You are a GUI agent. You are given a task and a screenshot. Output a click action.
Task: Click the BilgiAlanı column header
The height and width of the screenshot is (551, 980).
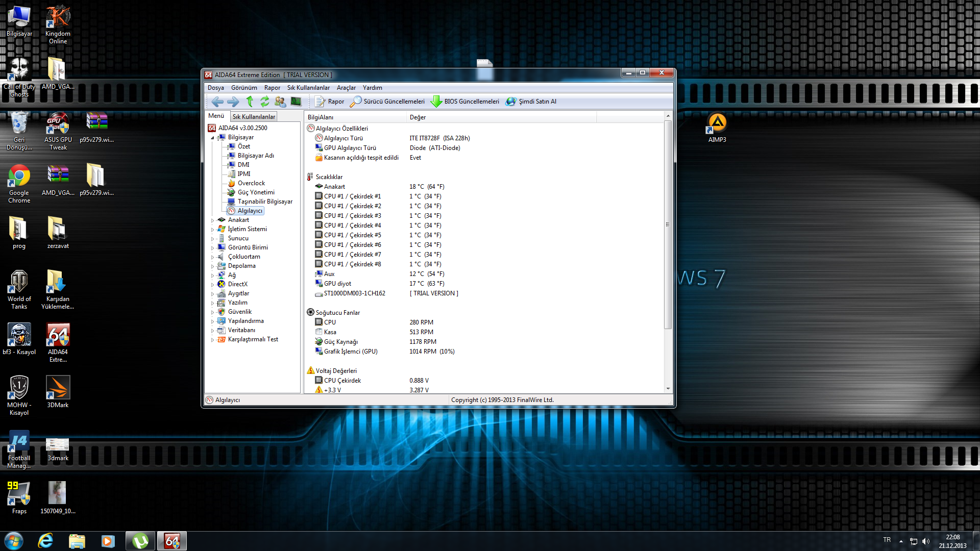click(x=356, y=117)
